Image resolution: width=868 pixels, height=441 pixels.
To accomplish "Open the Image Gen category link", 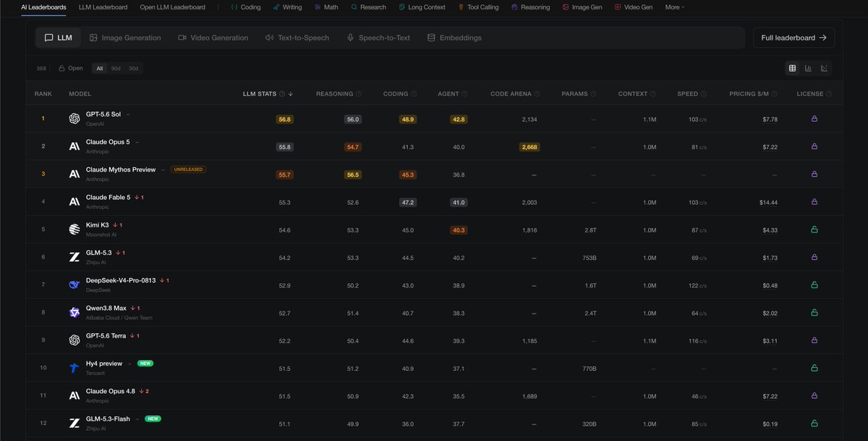I will click(582, 7).
